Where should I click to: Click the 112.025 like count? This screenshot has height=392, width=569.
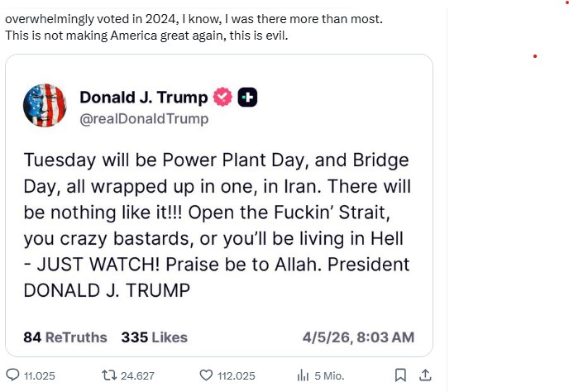[236, 375]
